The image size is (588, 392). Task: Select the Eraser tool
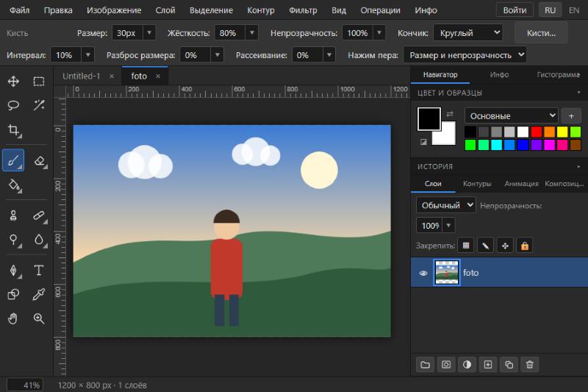40,161
